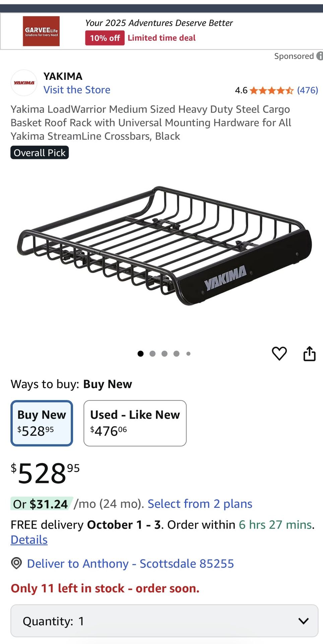The image size is (323, 644).
Task: Click the delivery Details link
Action: (x=29, y=540)
